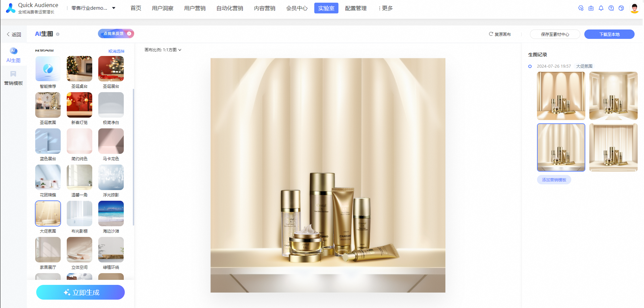The image size is (644, 308).
Task: Select the 实验室 tab
Action: (x=326, y=8)
